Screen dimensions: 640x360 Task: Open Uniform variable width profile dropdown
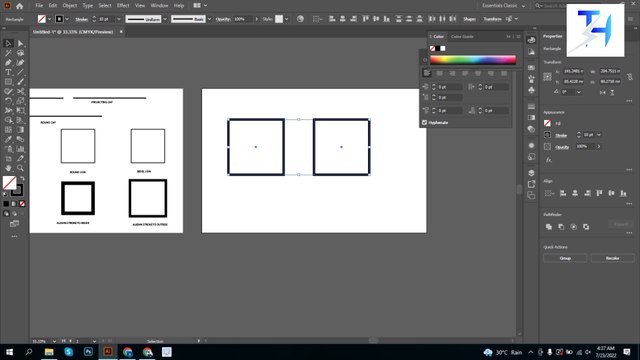(165, 19)
